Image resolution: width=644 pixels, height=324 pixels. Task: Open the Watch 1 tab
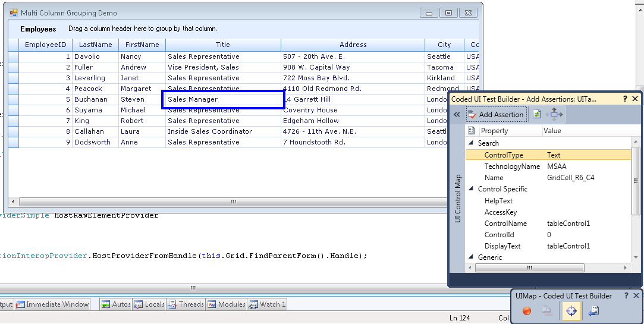(268, 304)
